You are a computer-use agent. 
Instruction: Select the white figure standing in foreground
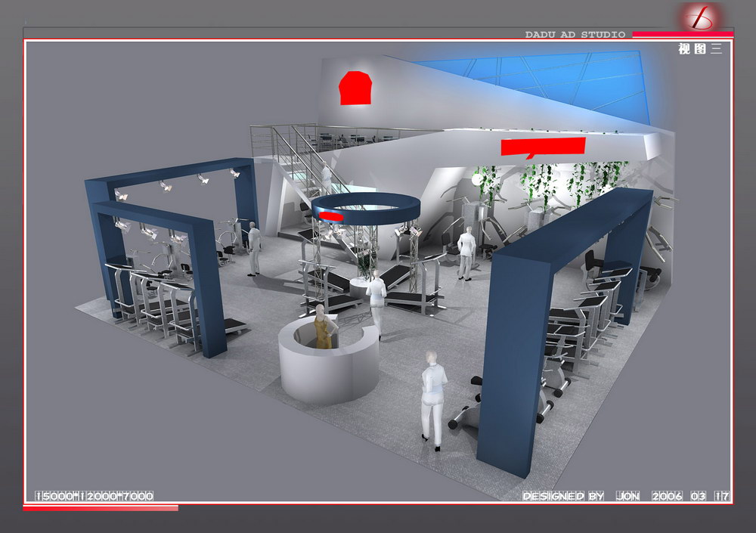coord(432,397)
